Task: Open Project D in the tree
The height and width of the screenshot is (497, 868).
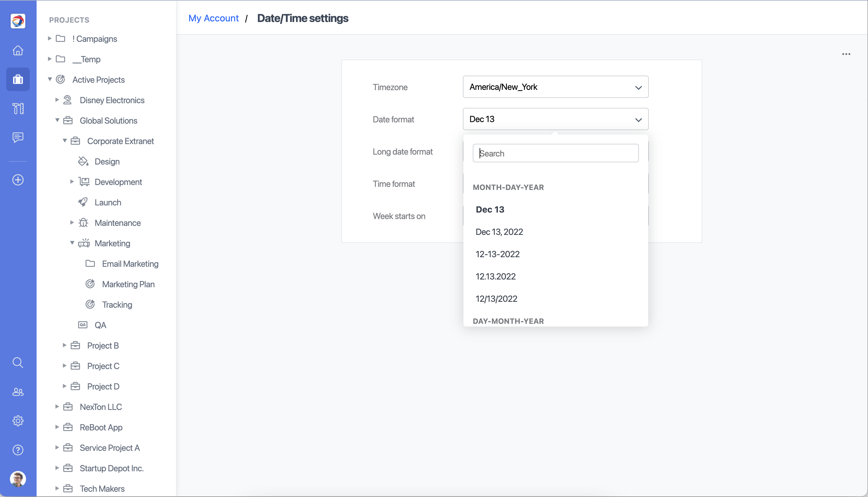Action: [103, 386]
